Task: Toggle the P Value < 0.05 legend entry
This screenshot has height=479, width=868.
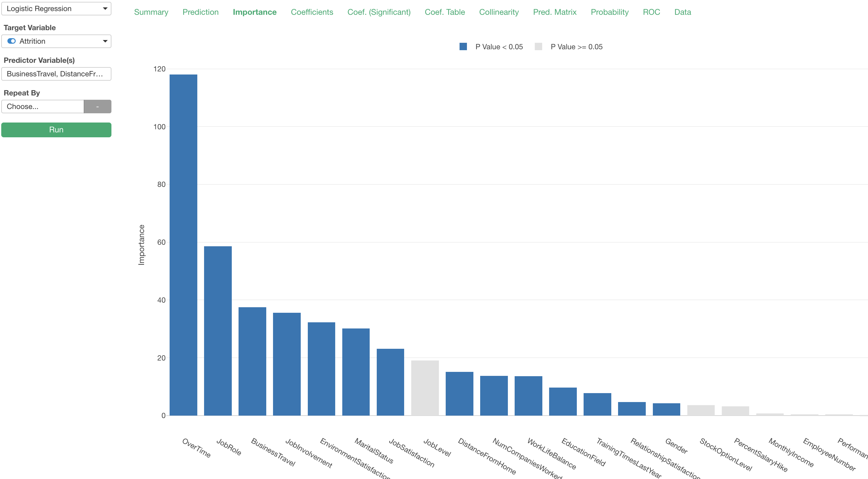Action: (491, 47)
